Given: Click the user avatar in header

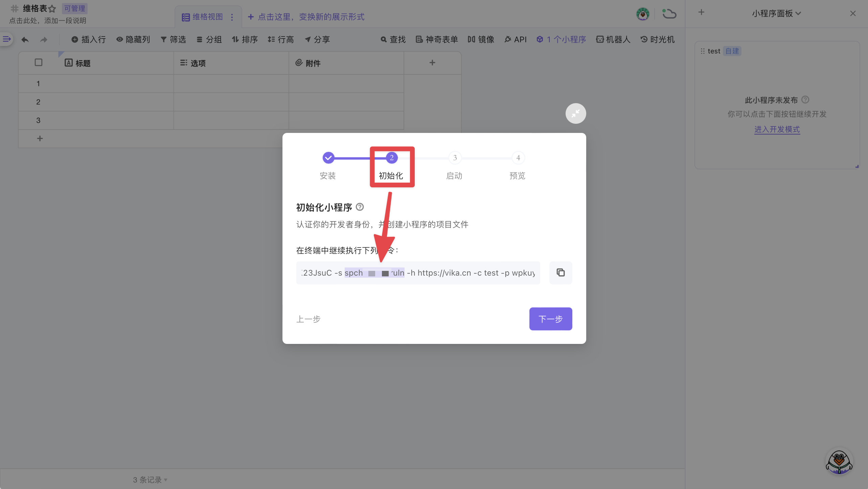Looking at the screenshot, I should 643,14.
